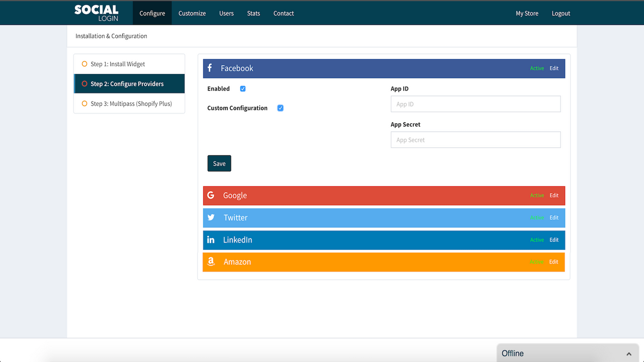This screenshot has width=644, height=362.
Task: Switch to the Stats page
Action: [x=253, y=13]
